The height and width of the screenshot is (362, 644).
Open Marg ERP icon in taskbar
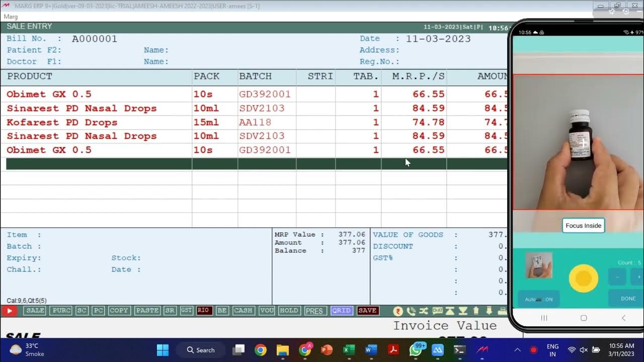click(x=482, y=350)
